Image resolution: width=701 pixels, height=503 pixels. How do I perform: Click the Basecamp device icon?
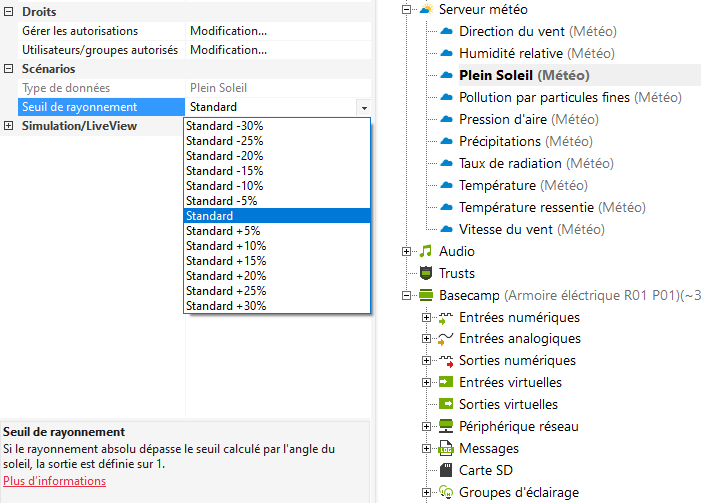pos(426,296)
